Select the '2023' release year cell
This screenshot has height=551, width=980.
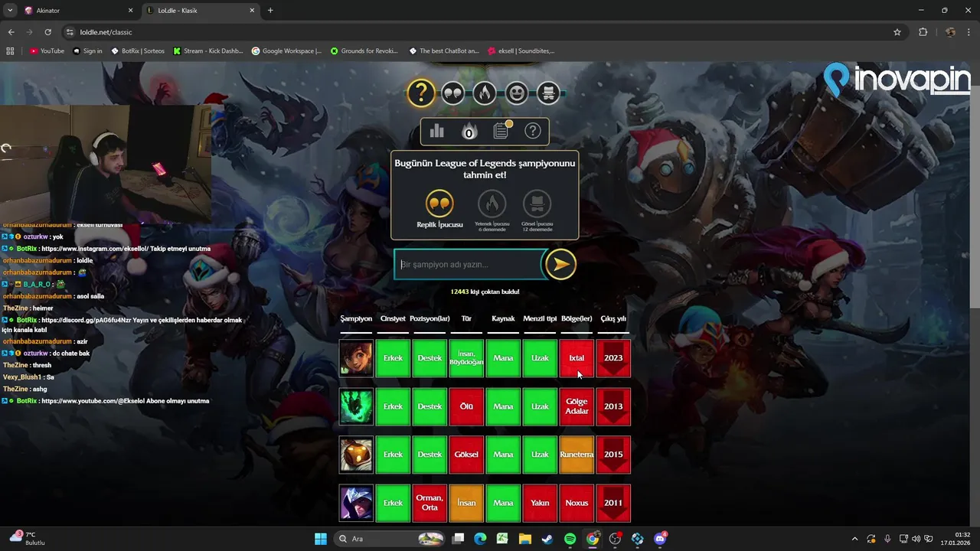(x=613, y=358)
